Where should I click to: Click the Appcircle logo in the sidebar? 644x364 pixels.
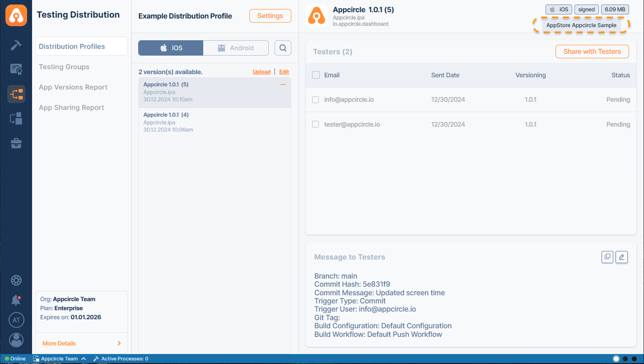16,15
